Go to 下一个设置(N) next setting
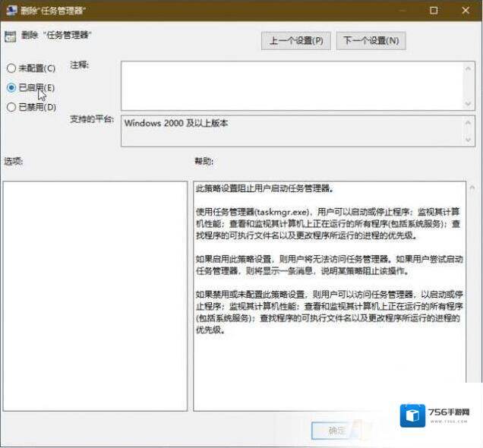483x448 pixels. pyautogui.click(x=371, y=41)
